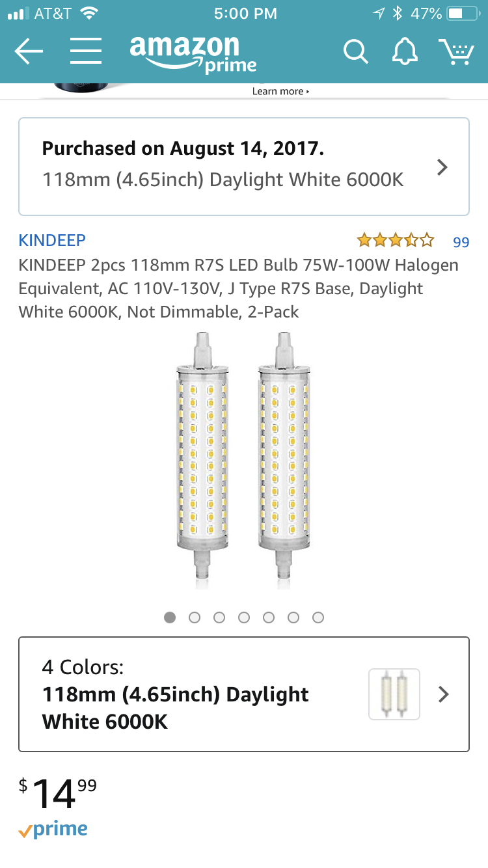Tap the star rating icons

tap(396, 241)
